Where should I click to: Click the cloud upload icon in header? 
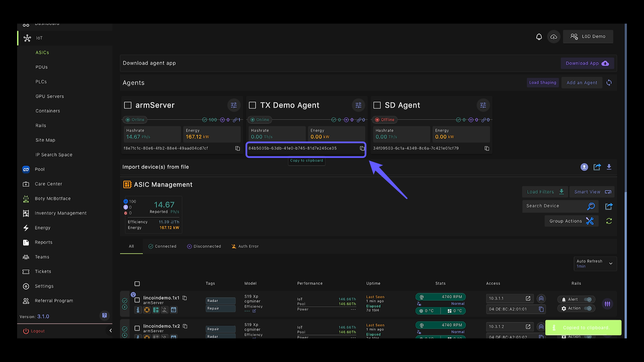[554, 37]
